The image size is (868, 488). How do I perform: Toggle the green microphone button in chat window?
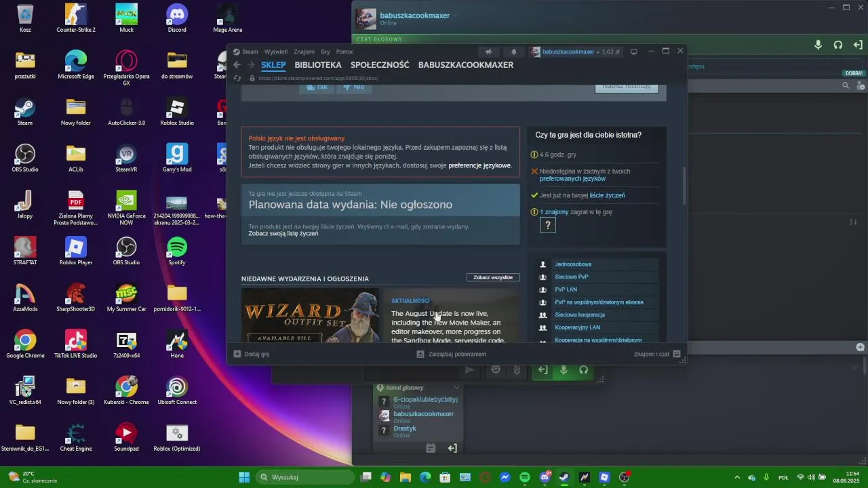pyautogui.click(x=563, y=370)
